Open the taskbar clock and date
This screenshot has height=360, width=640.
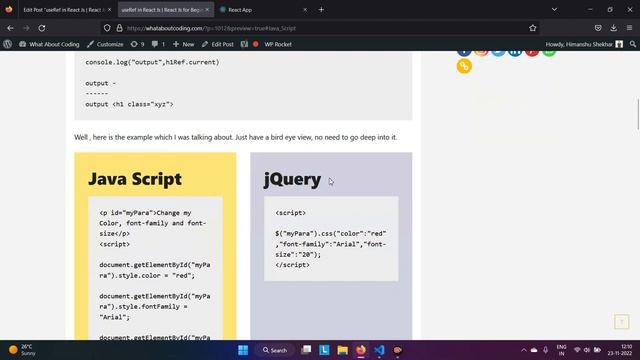(620, 350)
